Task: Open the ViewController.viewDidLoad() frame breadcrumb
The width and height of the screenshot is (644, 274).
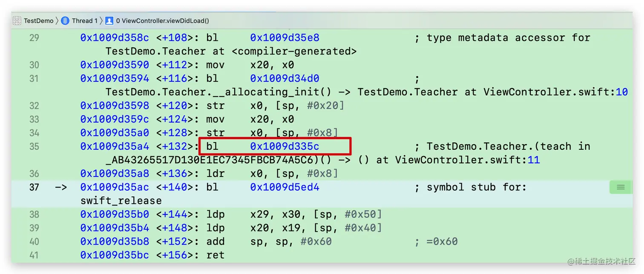Action: coord(163,20)
